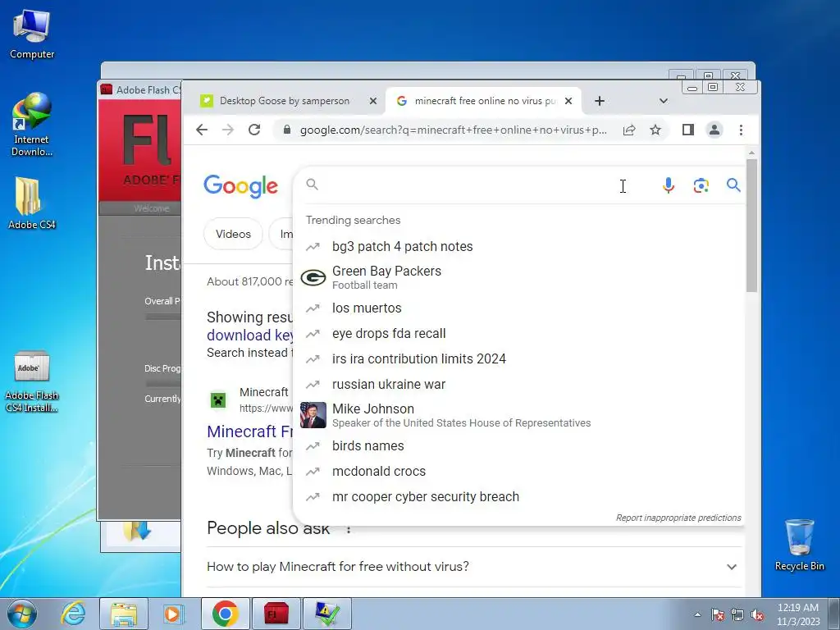Show hidden system tray icons
Viewport: 840px width, 630px height.
(x=697, y=614)
